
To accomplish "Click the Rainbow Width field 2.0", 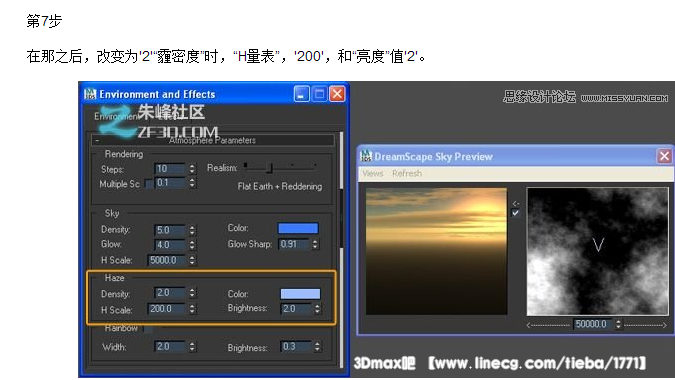I will pos(170,346).
